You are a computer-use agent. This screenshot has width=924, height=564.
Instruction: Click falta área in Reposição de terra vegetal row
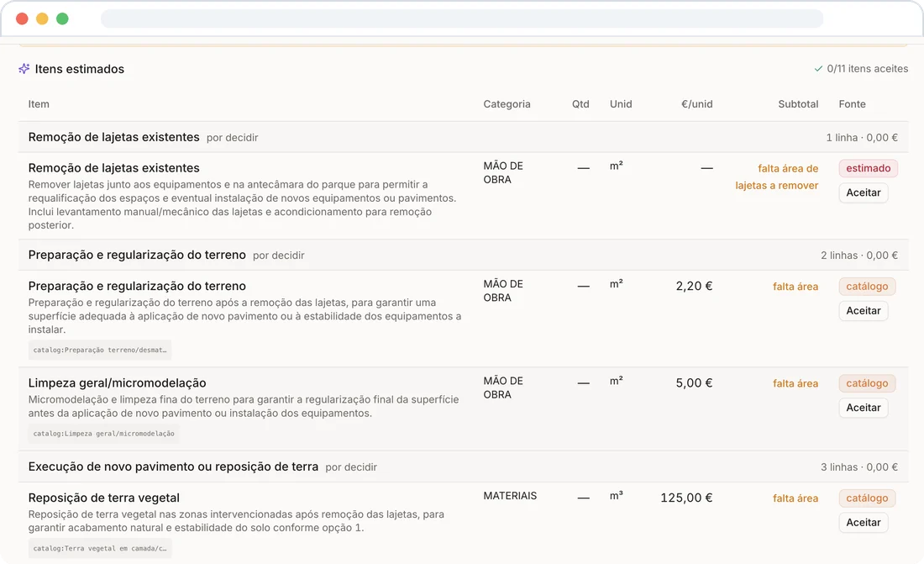[x=795, y=498]
